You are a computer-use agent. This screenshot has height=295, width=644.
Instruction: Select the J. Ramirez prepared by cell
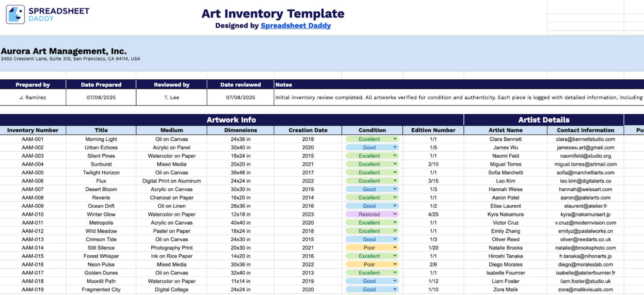click(33, 97)
